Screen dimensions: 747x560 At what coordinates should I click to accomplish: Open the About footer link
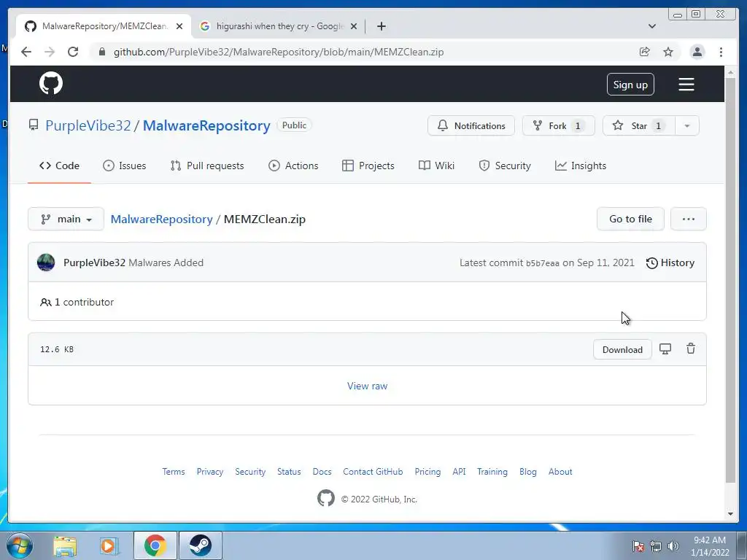[560, 472]
